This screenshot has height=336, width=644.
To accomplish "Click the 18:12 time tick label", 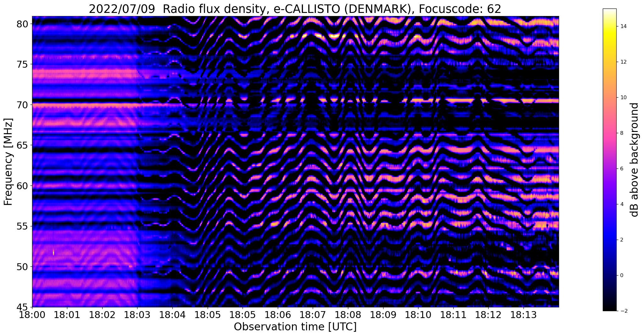I will 488,315.
